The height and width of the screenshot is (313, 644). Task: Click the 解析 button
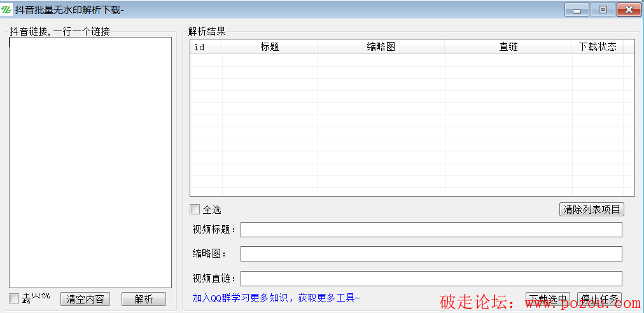point(144,299)
